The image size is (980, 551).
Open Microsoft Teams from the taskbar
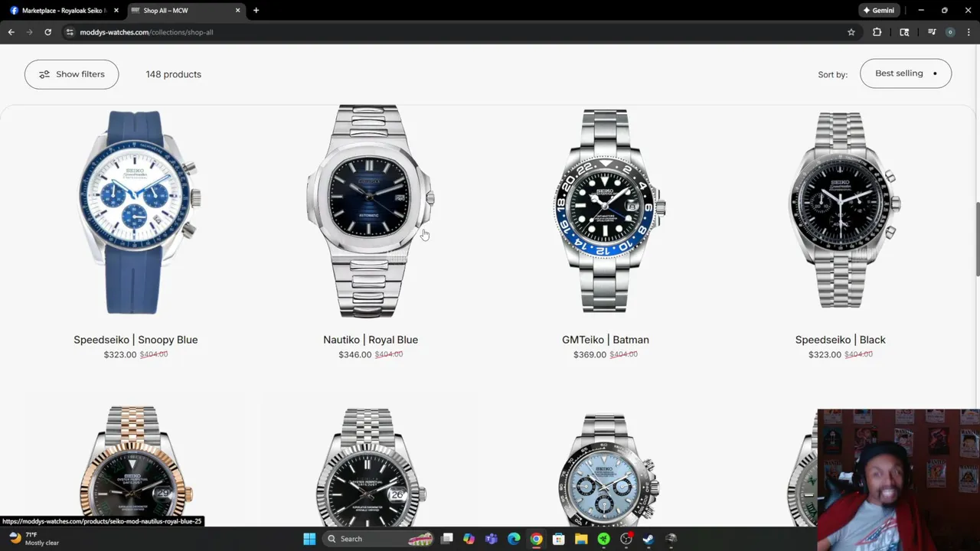click(x=491, y=539)
